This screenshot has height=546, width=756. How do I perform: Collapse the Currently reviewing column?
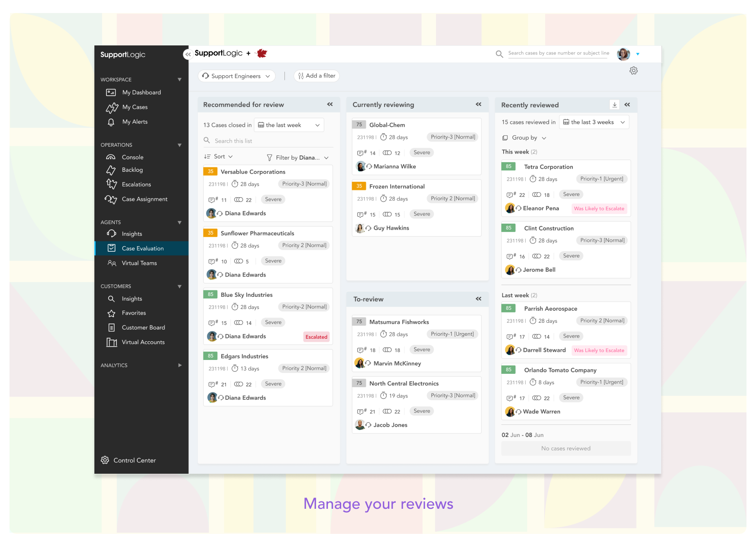(478, 104)
